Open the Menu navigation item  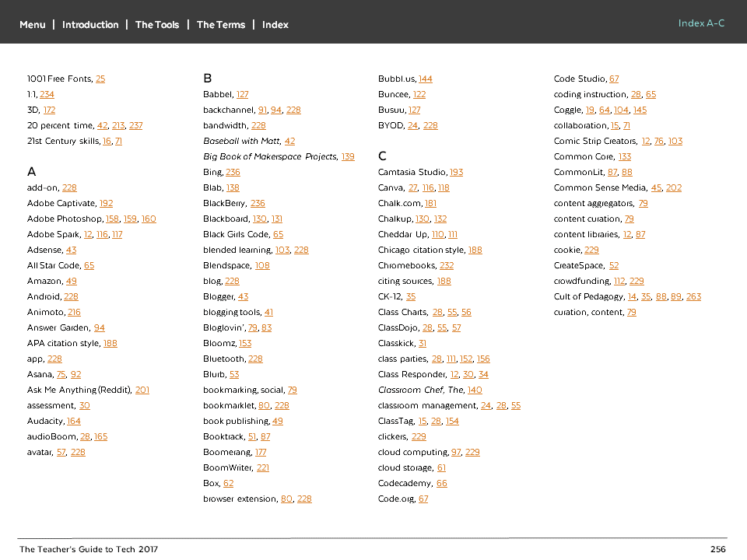[x=33, y=25]
